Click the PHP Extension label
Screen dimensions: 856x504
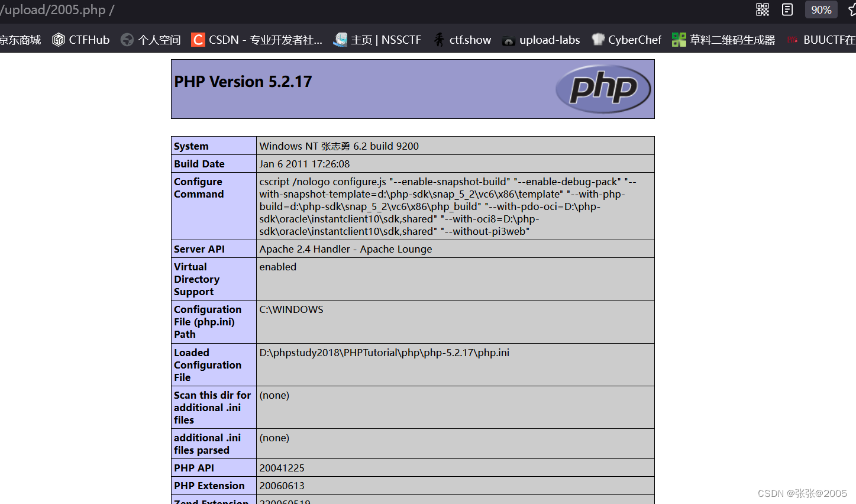[x=209, y=486]
